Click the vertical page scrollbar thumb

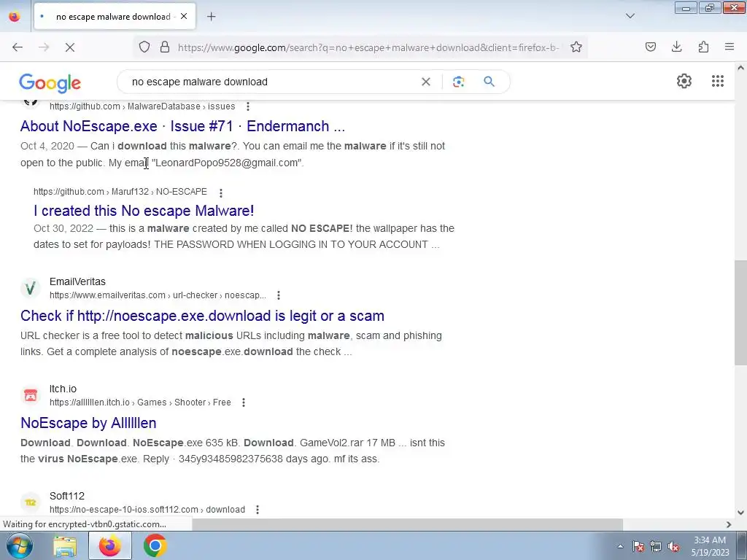(740, 313)
